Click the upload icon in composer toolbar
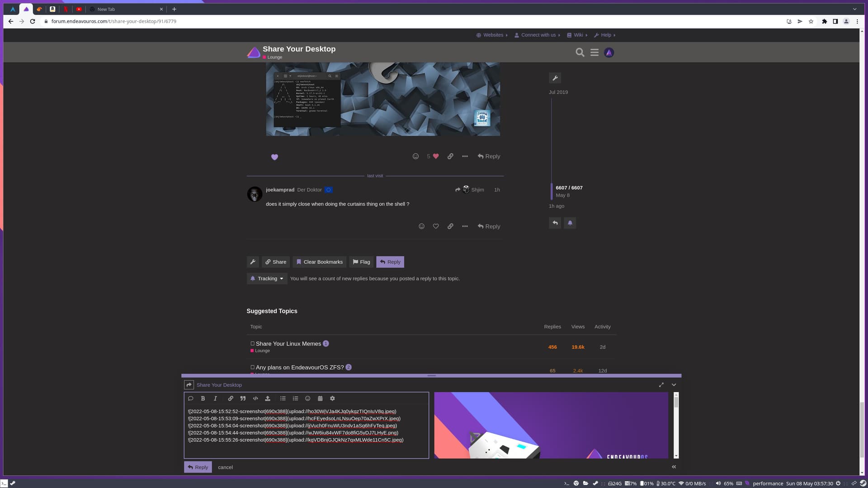This screenshot has width=868, height=488. coord(268,399)
